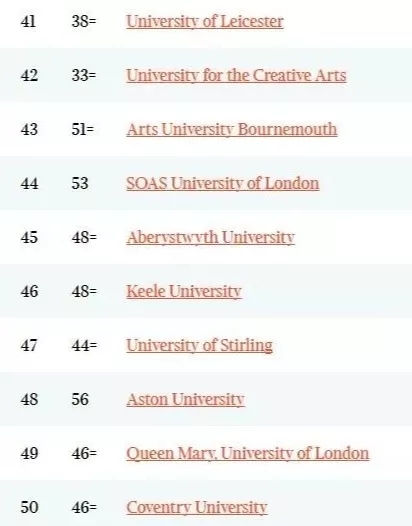Open University for the Creative Arts link
This screenshot has width=412, height=526.
point(236,75)
